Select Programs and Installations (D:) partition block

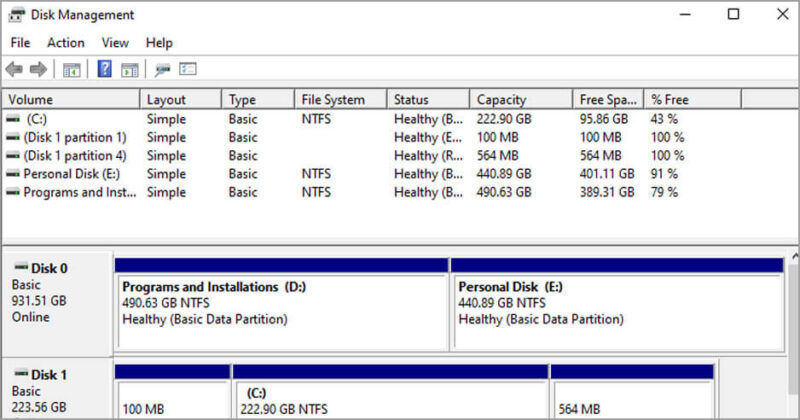(x=282, y=305)
